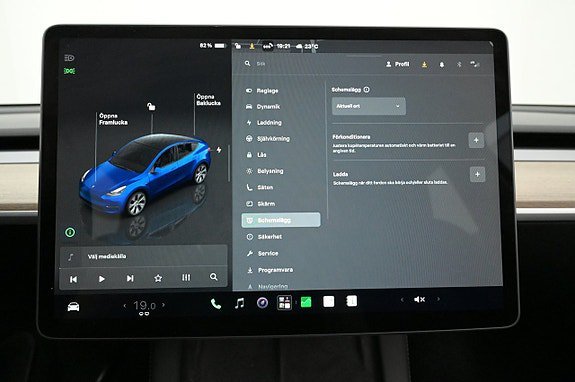The image size is (575, 382).
Task: Raise volume with right arrow
Action: (438, 299)
